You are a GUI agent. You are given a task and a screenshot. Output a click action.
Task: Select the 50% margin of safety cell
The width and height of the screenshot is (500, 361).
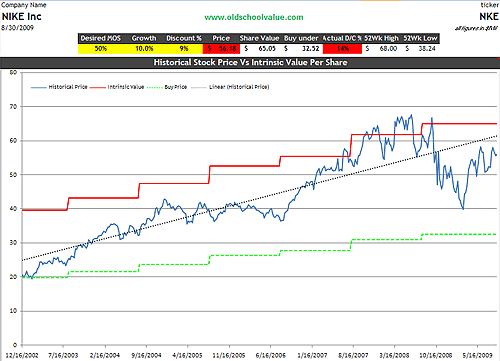[x=101, y=49]
